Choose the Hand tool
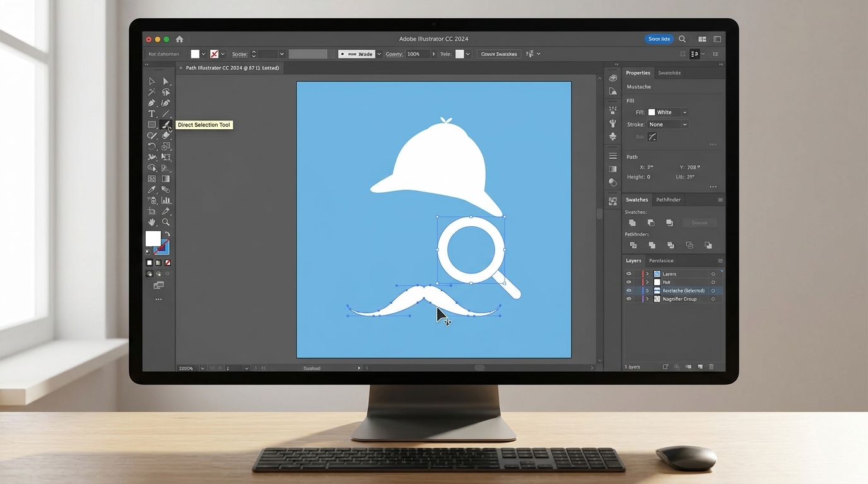 151,222
